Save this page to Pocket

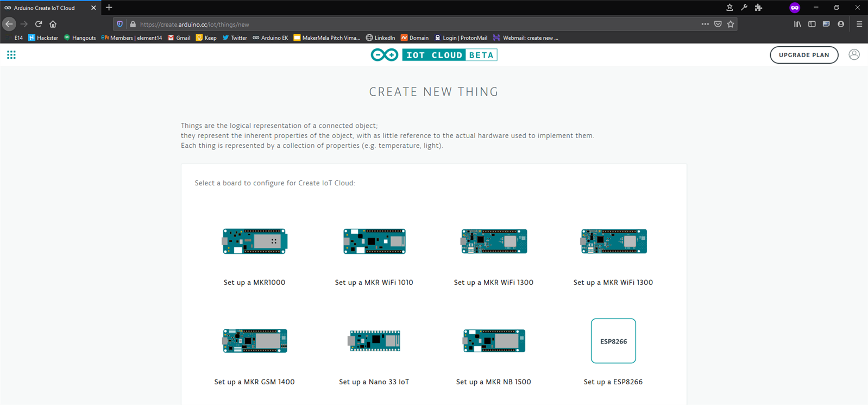coord(718,24)
